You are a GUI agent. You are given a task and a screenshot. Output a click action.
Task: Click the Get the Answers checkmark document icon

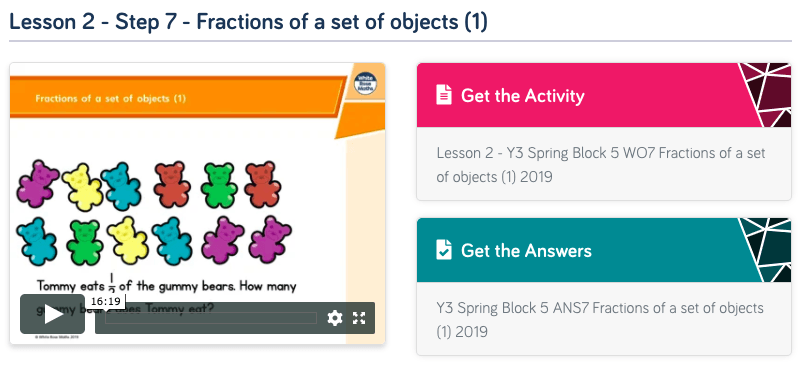click(x=444, y=250)
